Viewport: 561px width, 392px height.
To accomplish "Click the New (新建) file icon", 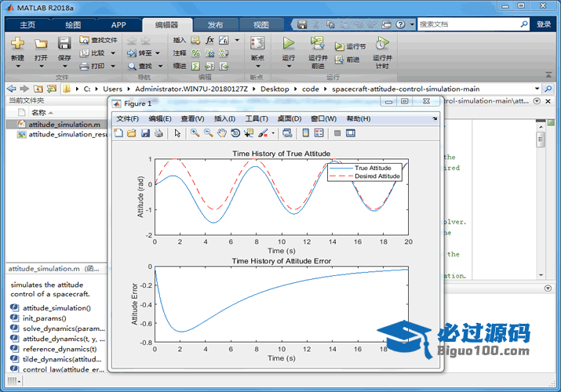I will point(17,44).
